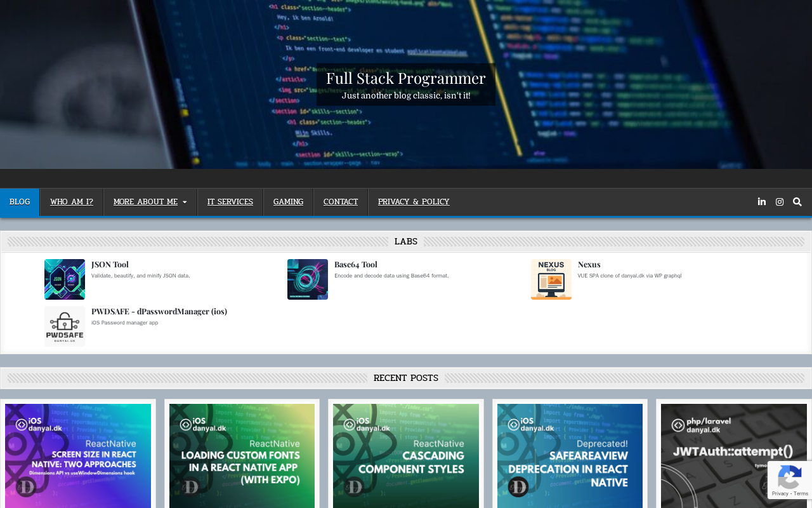Select the Blog menu item

point(20,202)
